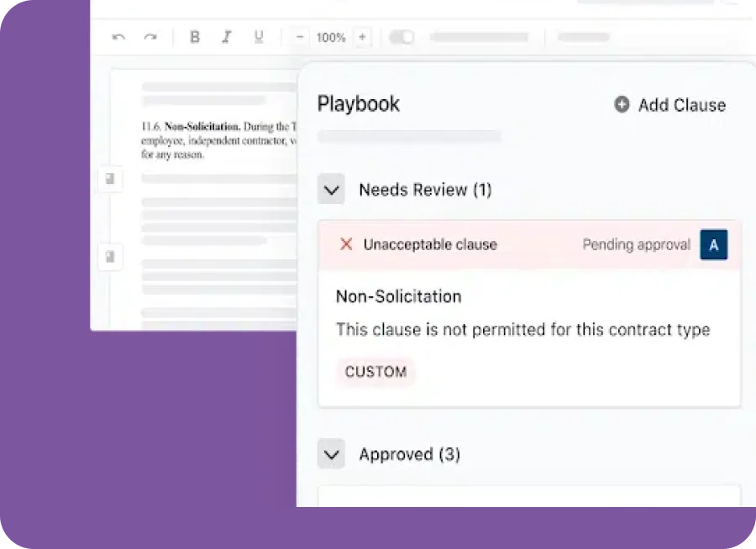
Task: Click the 100% zoom level field
Action: click(x=331, y=37)
